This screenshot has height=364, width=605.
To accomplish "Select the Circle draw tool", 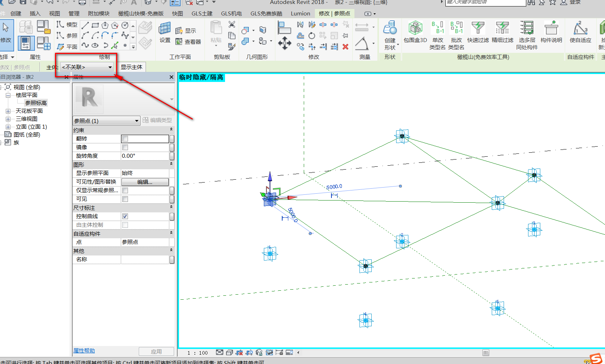I will [x=125, y=25].
